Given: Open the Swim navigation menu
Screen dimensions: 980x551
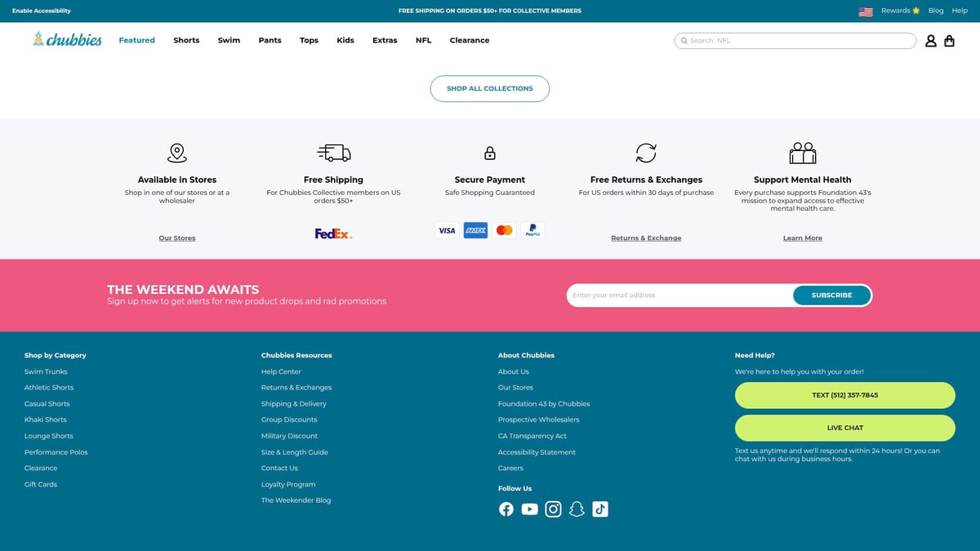Looking at the screenshot, I should coord(229,40).
